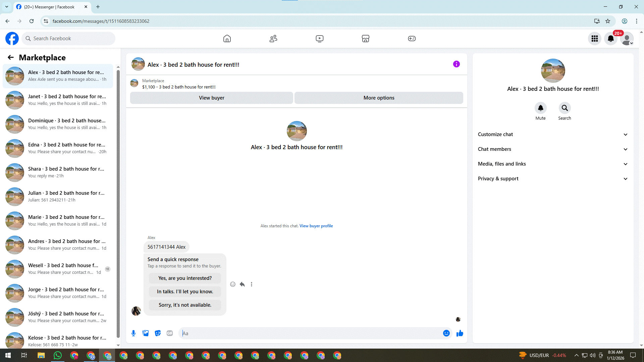Send a thumbs-up like

click(460, 333)
